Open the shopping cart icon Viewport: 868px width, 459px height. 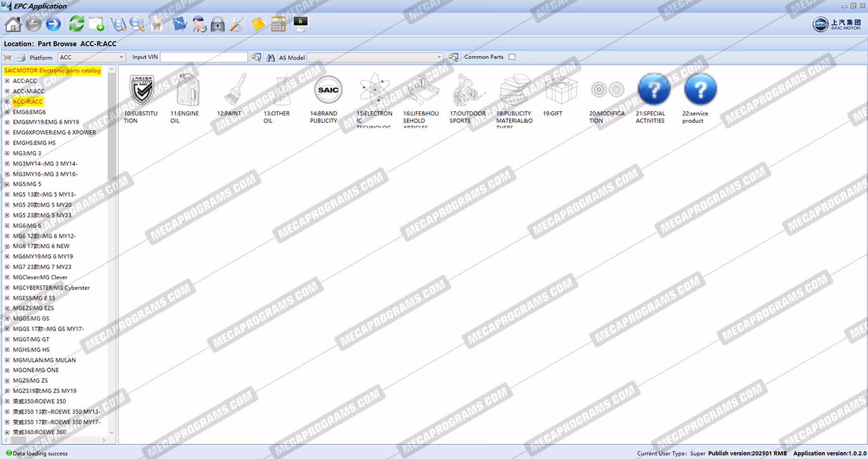pyautogui.click(x=8, y=57)
